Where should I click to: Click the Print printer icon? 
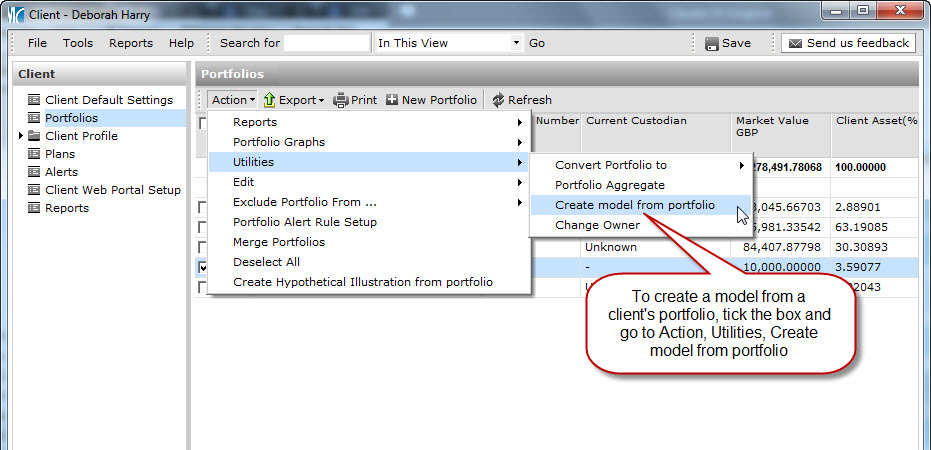coord(340,100)
